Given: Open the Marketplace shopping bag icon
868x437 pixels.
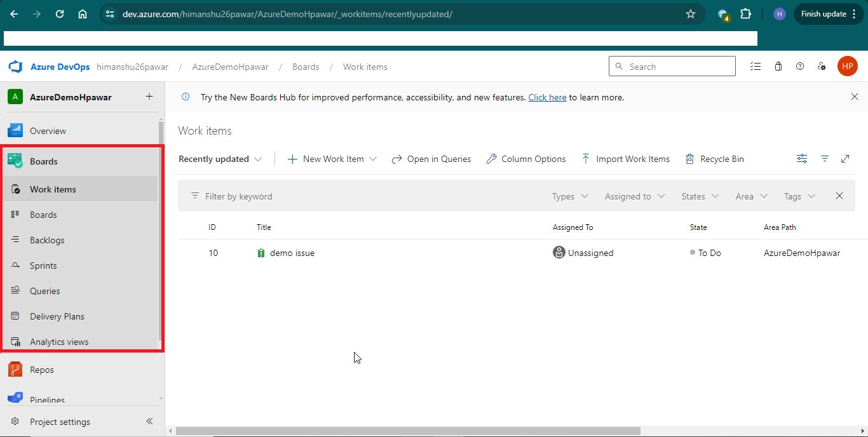Looking at the screenshot, I should (x=778, y=67).
